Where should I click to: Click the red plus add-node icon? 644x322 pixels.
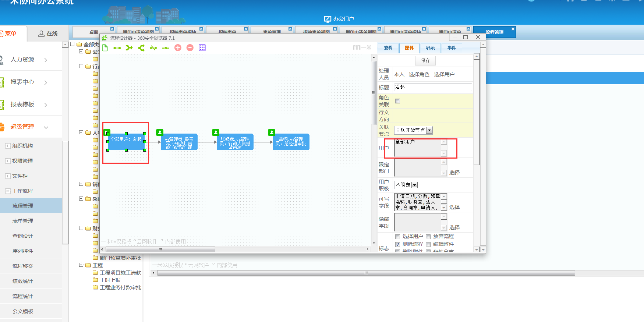[x=178, y=47]
